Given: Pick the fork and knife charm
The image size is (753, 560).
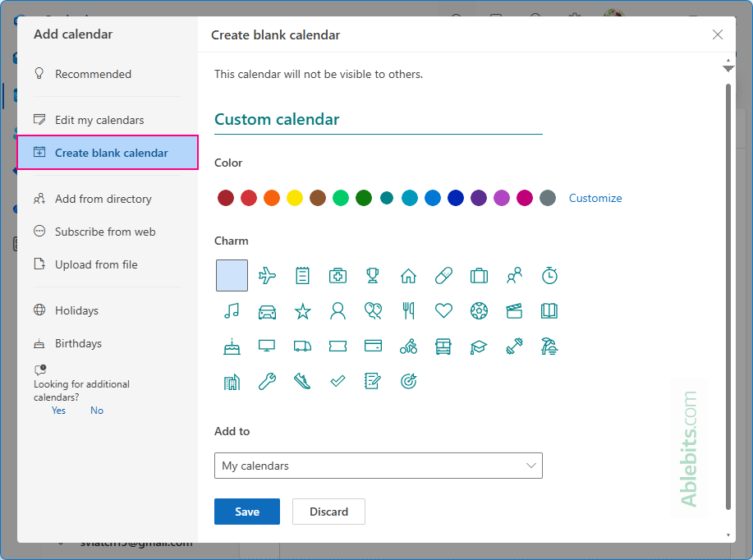Looking at the screenshot, I should click(x=408, y=310).
